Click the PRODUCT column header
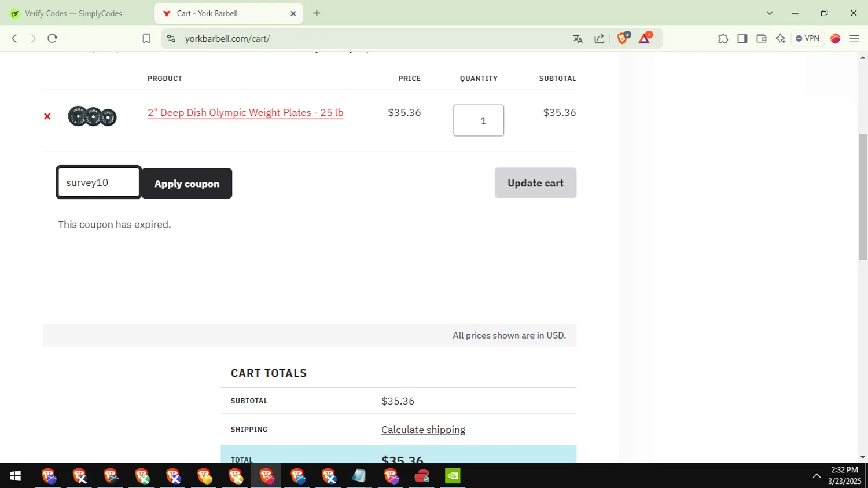868x488 pixels. tap(165, 78)
